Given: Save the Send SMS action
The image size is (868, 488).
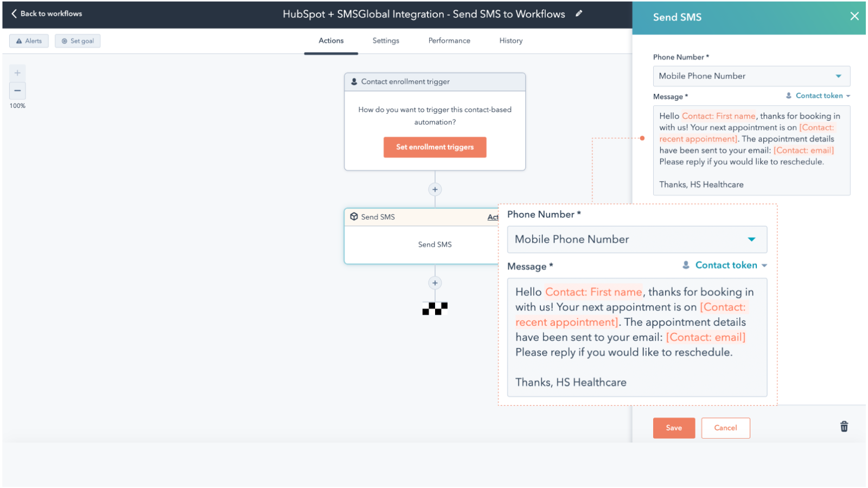Looking at the screenshot, I should click(x=674, y=428).
